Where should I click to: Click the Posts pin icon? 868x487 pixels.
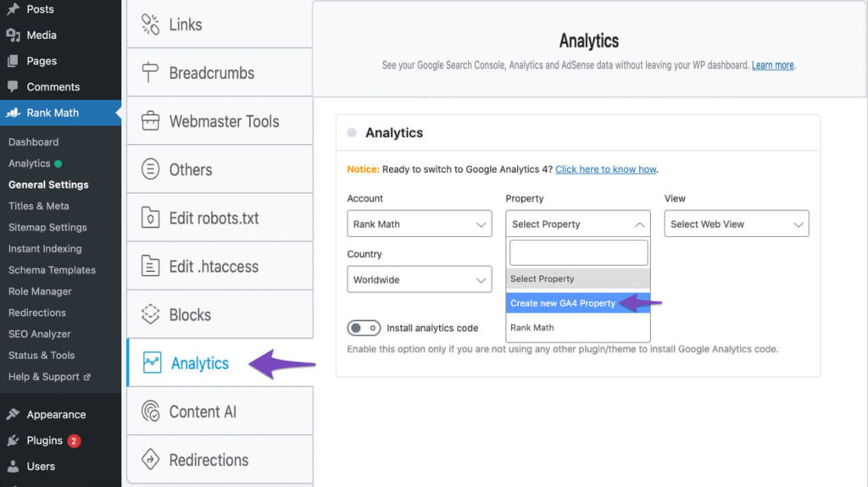pyautogui.click(x=13, y=9)
